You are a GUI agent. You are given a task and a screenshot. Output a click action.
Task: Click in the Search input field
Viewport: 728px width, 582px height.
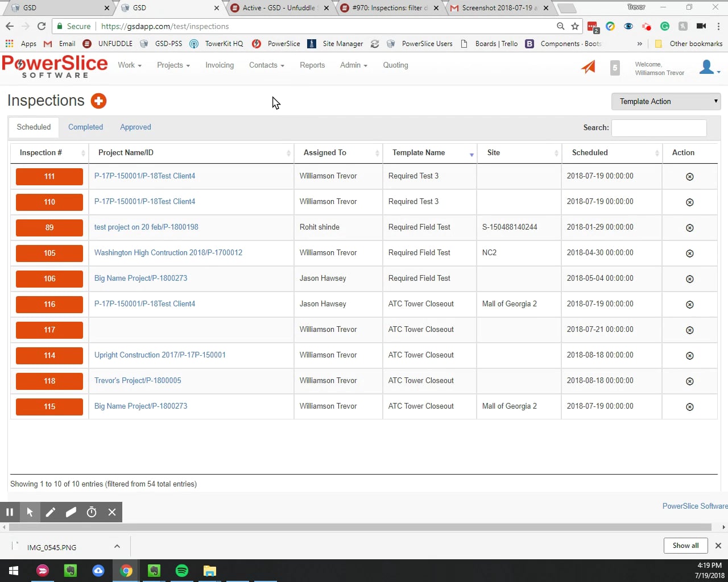659,128
